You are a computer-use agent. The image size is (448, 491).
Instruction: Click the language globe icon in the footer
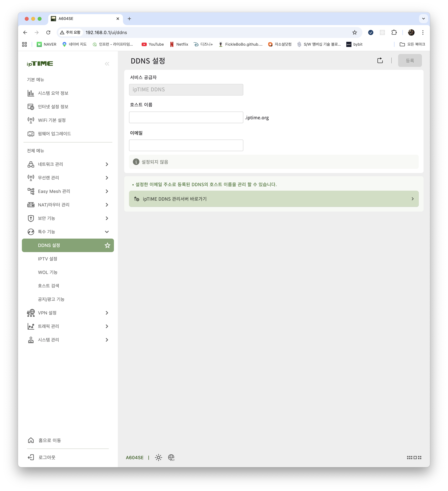tap(171, 458)
